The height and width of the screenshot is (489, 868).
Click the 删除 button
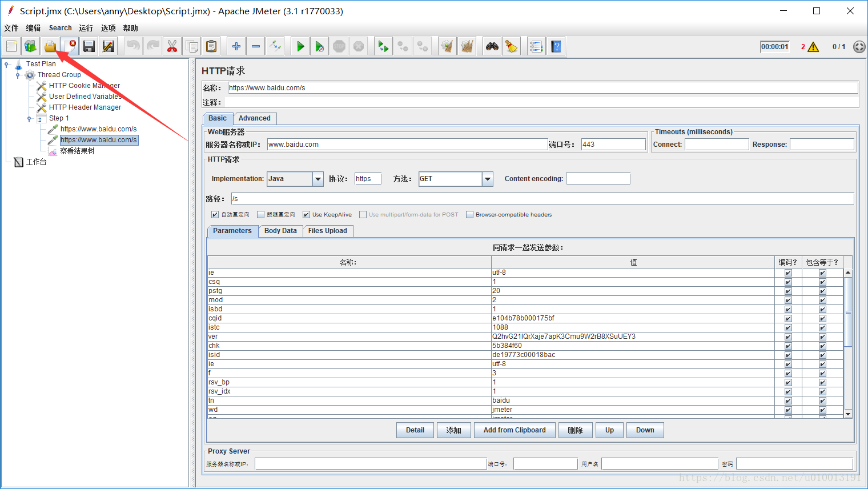pos(576,430)
